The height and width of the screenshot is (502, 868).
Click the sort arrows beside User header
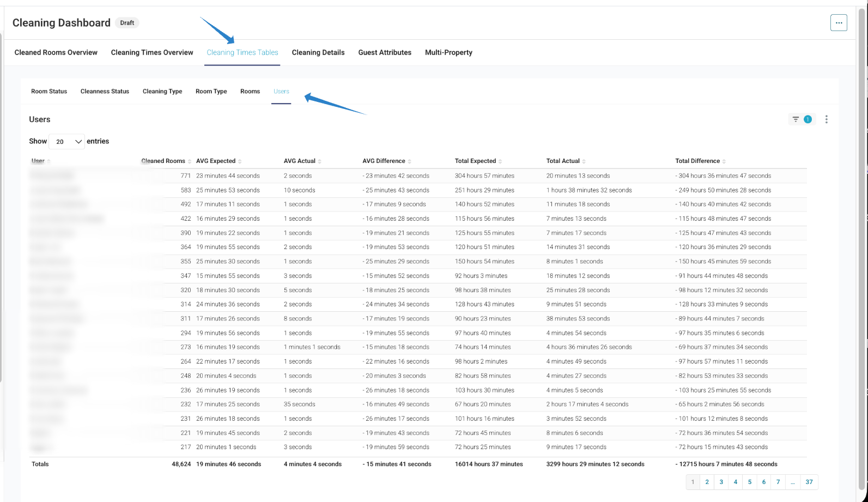coord(48,161)
